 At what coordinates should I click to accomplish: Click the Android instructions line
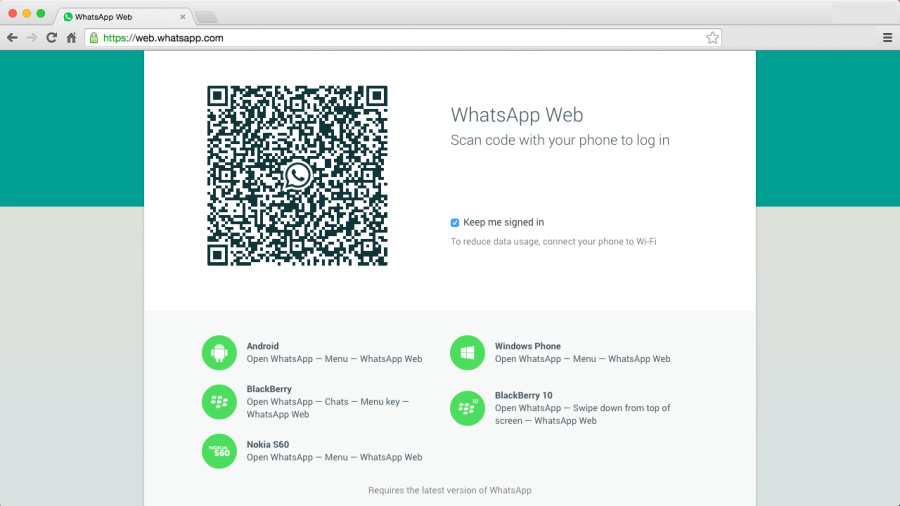(x=334, y=359)
